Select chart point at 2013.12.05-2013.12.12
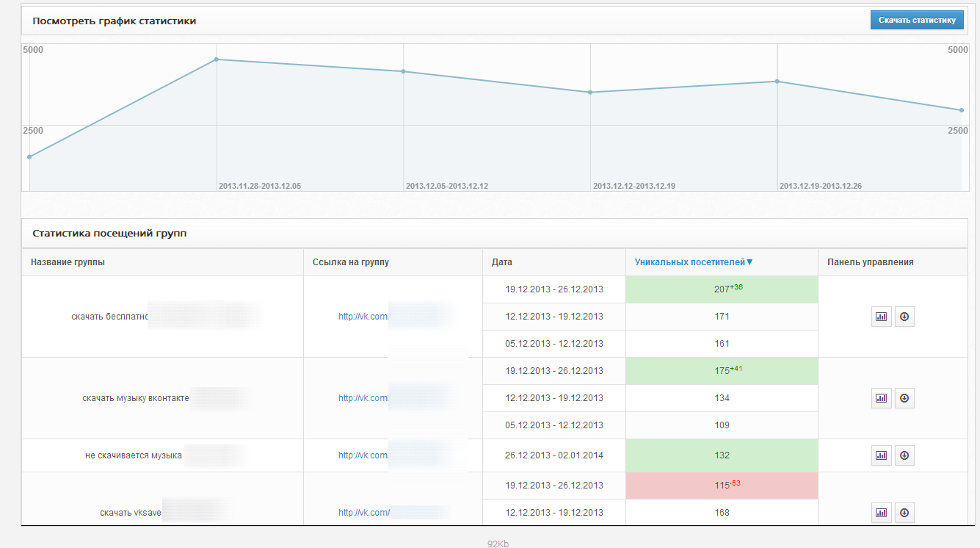The image size is (980, 548). tap(403, 71)
